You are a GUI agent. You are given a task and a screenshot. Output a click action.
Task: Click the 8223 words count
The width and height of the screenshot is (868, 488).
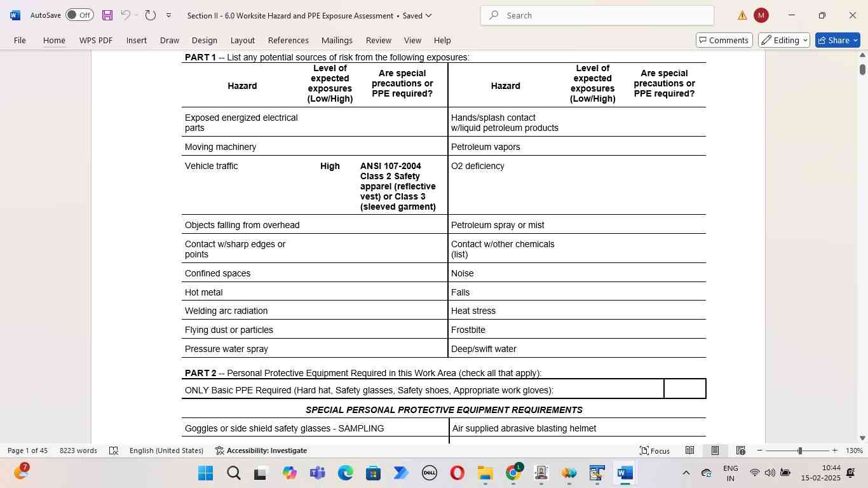(x=78, y=451)
